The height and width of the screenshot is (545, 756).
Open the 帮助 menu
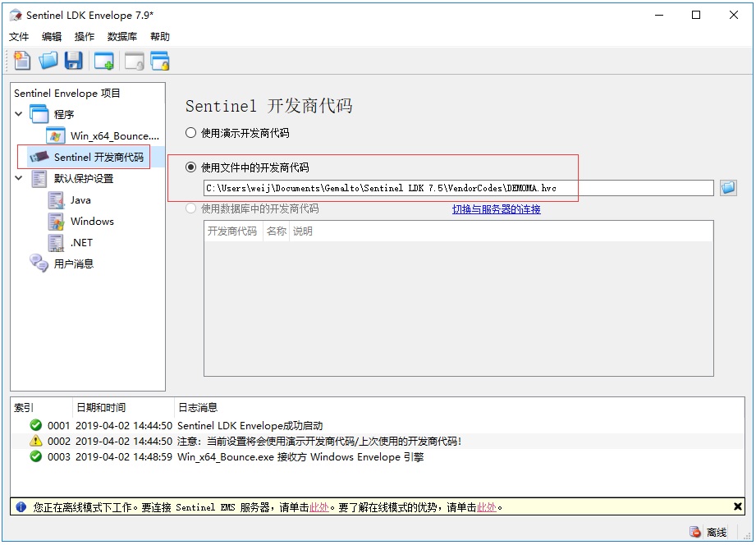(x=160, y=37)
